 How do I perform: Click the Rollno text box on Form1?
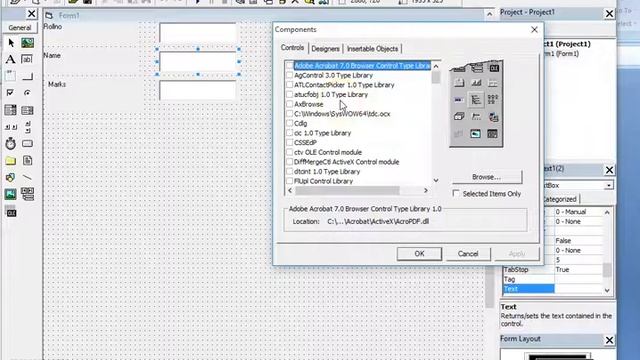pyautogui.click(x=198, y=33)
